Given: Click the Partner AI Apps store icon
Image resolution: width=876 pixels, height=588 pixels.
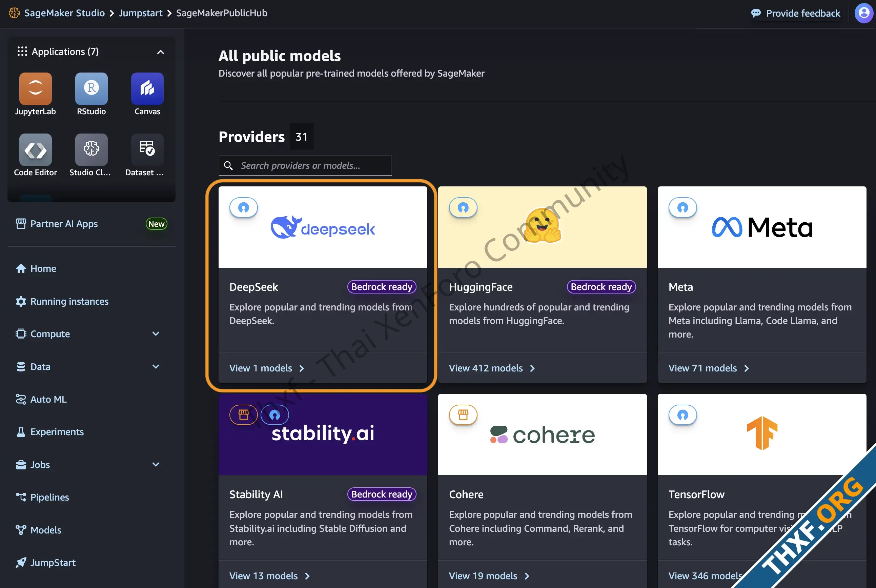Looking at the screenshot, I should coord(21,224).
